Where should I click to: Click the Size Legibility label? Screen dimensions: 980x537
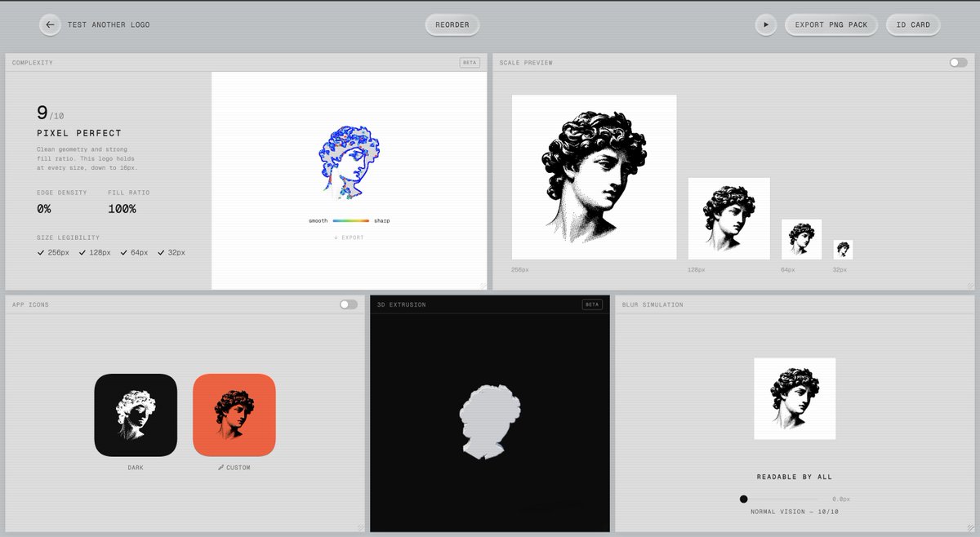coord(69,237)
